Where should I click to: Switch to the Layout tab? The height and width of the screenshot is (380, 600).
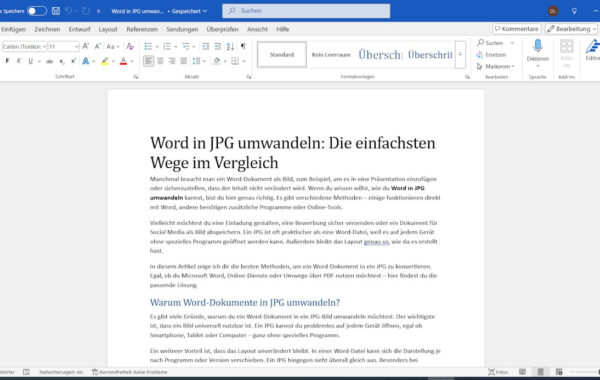click(108, 29)
